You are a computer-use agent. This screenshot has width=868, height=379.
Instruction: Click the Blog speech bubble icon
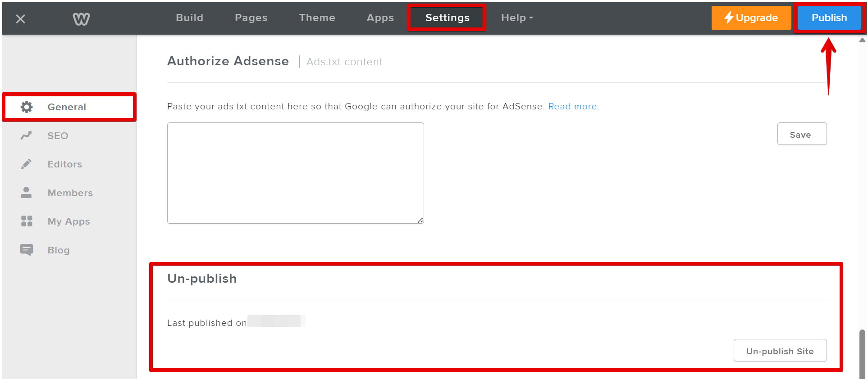[x=27, y=250]
